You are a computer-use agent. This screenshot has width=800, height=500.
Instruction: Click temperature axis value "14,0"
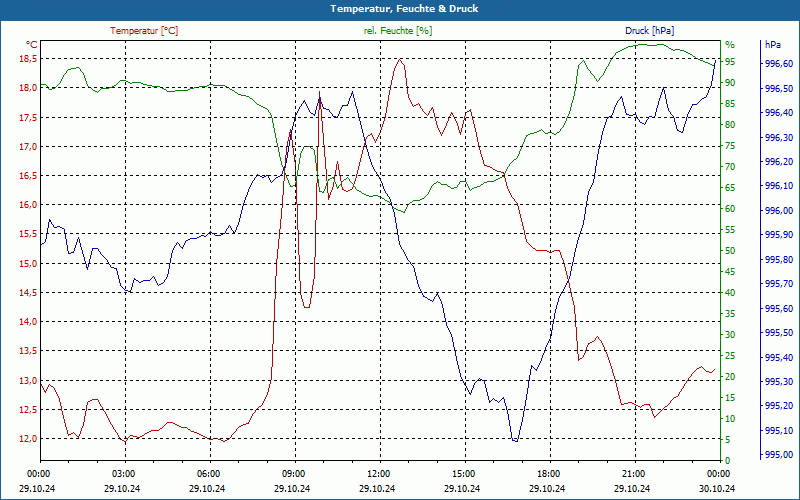pyautogui.click(x=28, y=321)
